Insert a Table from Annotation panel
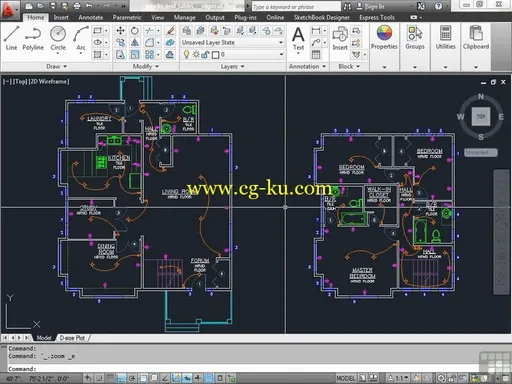This screenshot has height=384, width=512. pos(316,55)
